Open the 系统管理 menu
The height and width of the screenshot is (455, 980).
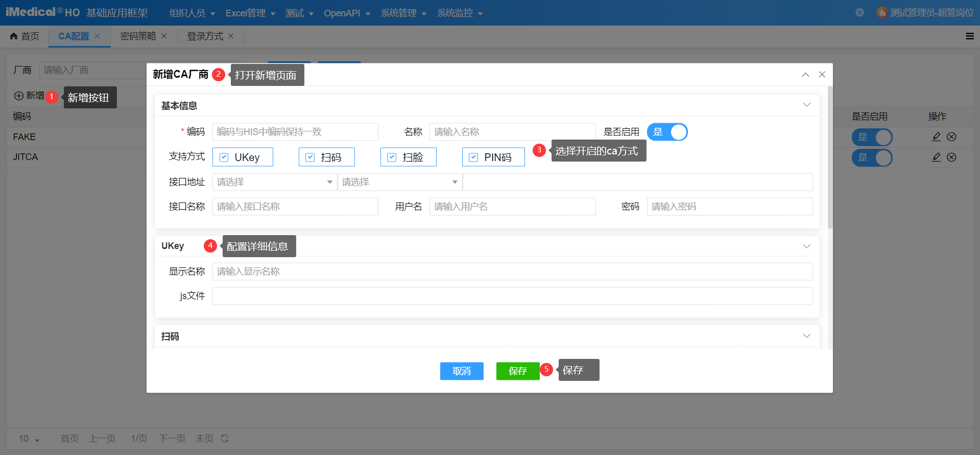tap(403, 13)
